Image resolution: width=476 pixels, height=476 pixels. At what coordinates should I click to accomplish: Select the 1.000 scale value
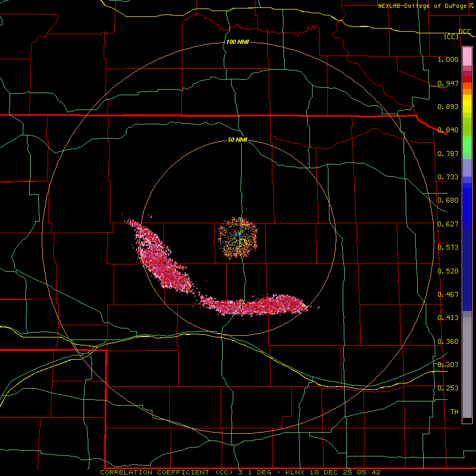pyautogui.click(x=448, y=59)
